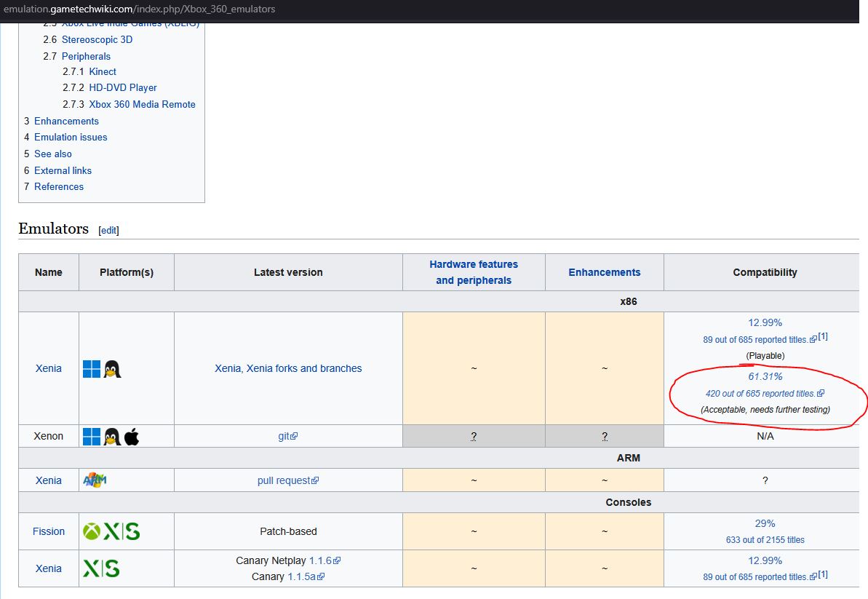Jump to the See also section
868x599 pixels.
53,154
